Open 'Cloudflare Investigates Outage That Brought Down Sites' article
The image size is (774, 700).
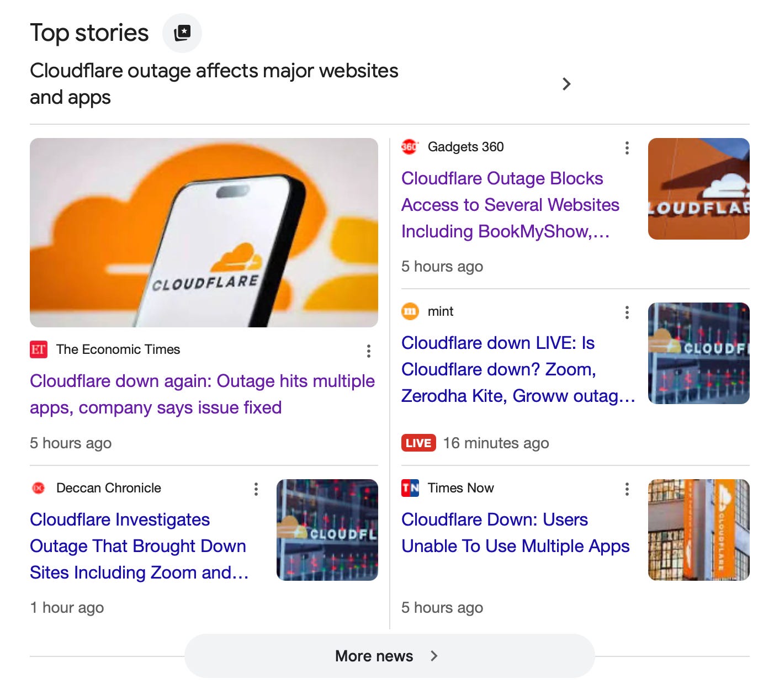click(139, 546)
